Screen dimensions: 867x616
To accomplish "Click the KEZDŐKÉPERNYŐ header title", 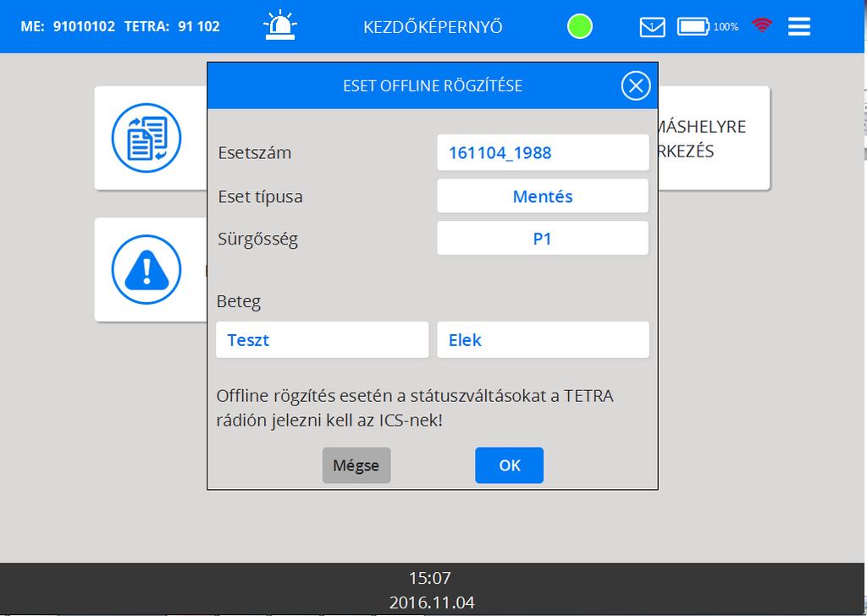I will click(x=433, y=27).
